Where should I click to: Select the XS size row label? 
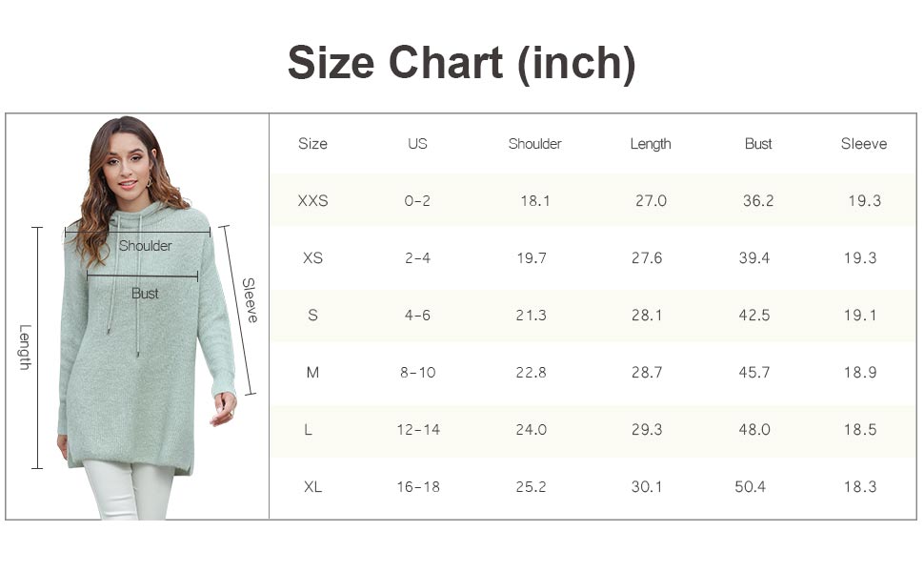312,258
